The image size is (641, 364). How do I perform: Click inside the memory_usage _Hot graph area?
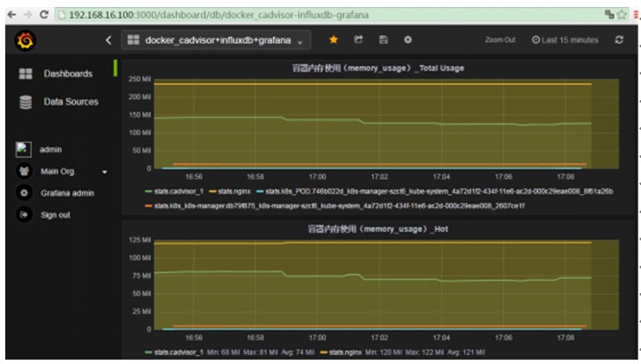pos(385,285)
